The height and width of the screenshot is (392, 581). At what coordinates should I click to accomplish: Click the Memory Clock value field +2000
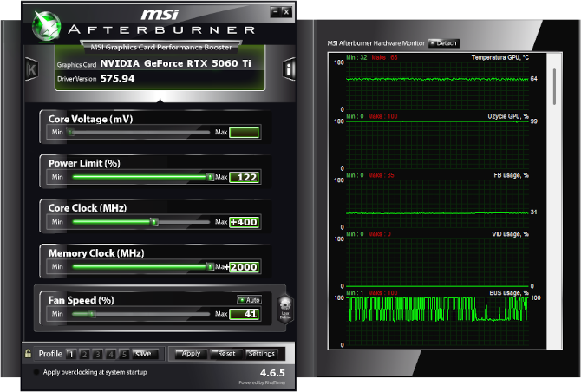245,267
